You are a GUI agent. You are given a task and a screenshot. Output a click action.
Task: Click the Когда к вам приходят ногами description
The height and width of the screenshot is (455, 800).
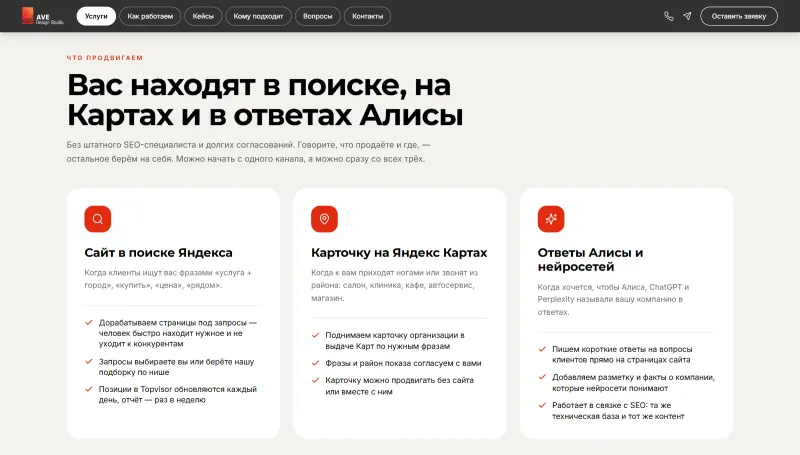click(x=394, y=285)
